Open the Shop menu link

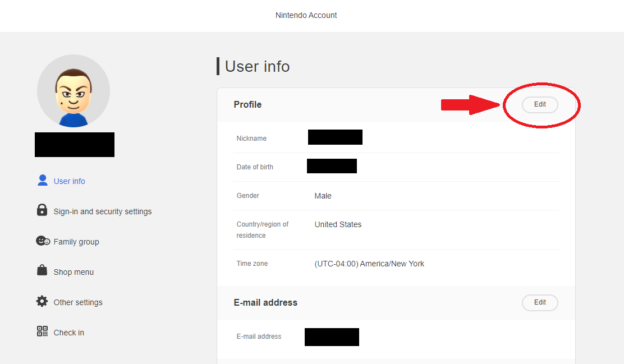pos(74,272)
